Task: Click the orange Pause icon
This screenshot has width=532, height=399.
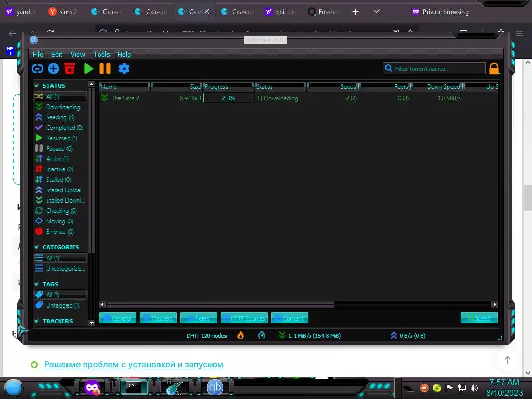Action: pos(105,69)
